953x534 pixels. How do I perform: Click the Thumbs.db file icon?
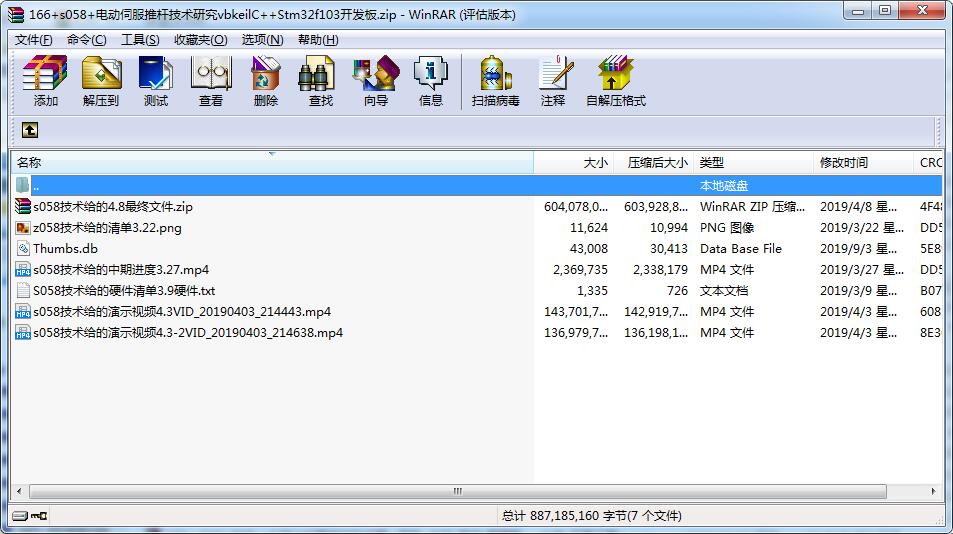tap(23, 248)
